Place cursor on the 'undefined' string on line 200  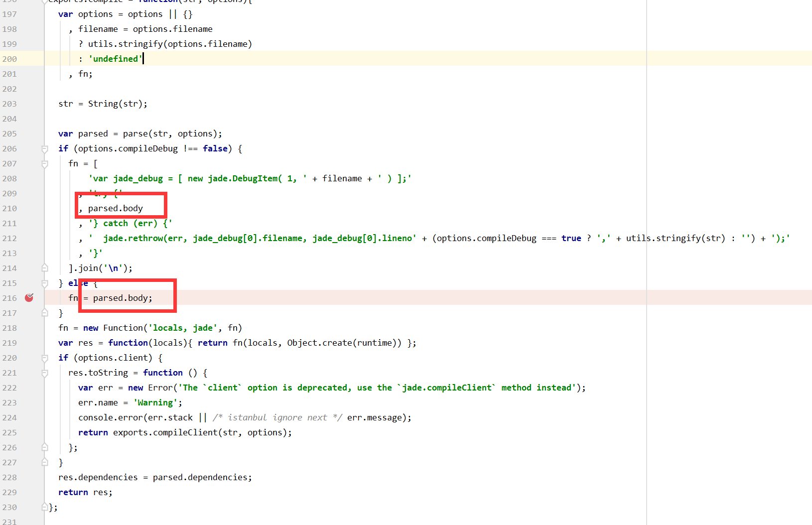pyautogui.click(x=116, y=59)
